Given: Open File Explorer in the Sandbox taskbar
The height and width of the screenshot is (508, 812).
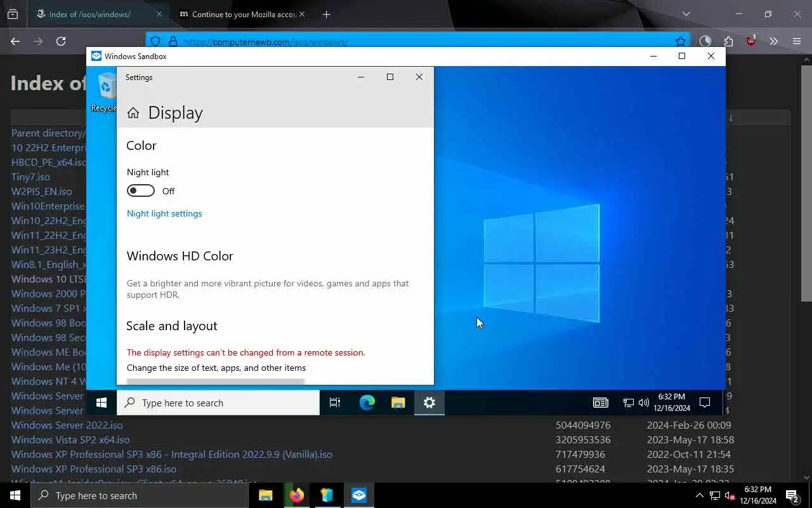Looking at the screenshot, I should point(398,403).
